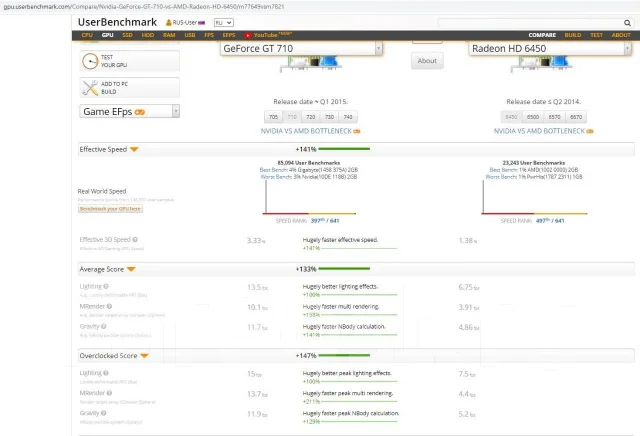The image size is (640, 436).
Task: Click the 497th / 641 speed rank link
Action: pos(550,220)
